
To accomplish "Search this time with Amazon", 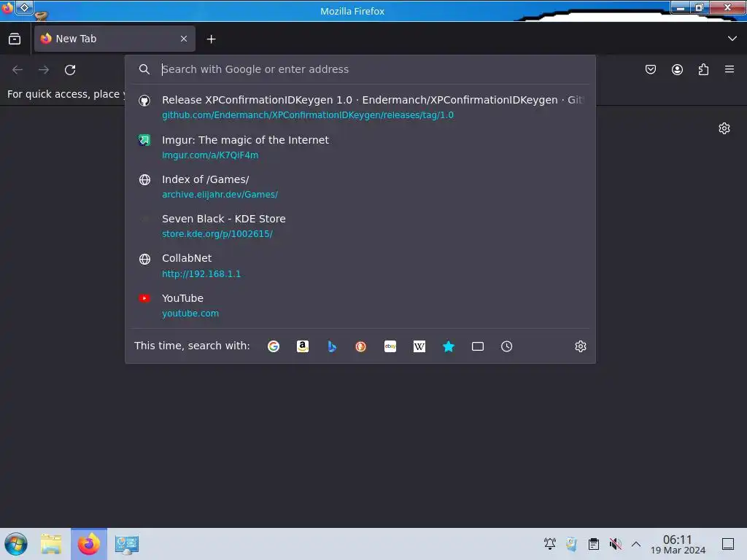I will pos(303,346).
